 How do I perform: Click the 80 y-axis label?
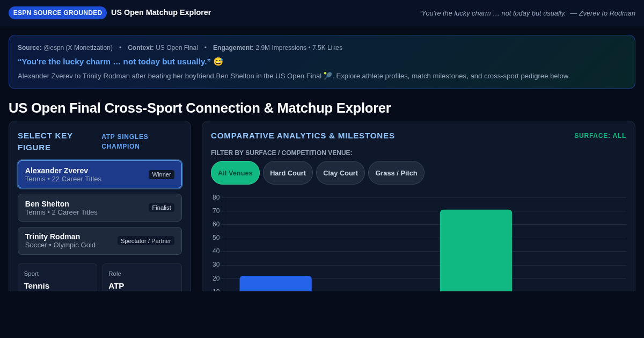tap(216, 197)
